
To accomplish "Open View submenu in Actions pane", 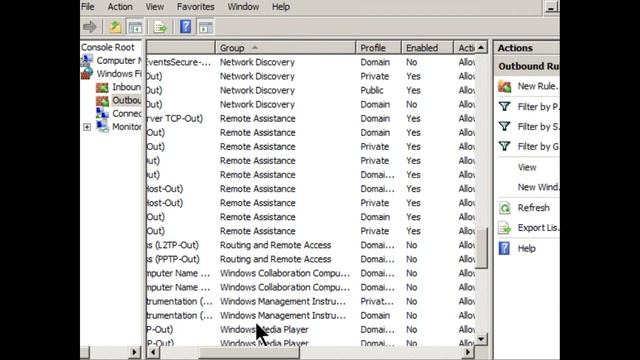I will (x=527, y=167).
